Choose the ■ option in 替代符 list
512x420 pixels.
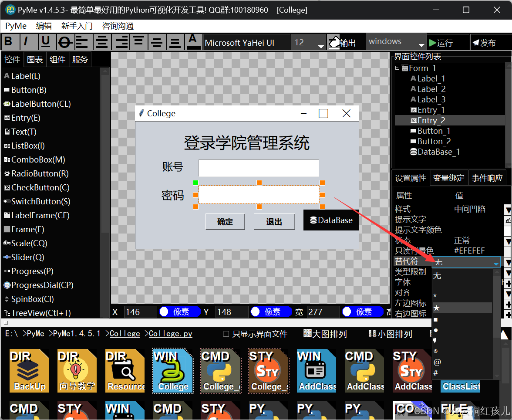point(462,319)
